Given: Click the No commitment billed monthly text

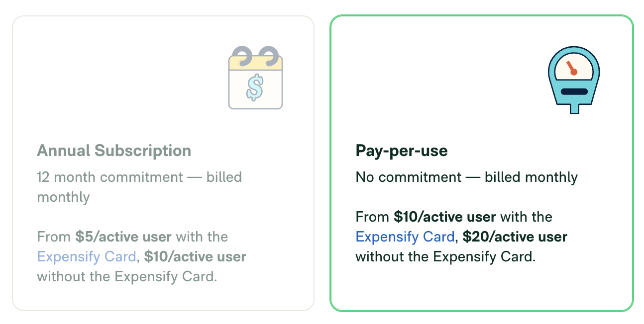Looking at the screenshot, I should click(467, 177).
